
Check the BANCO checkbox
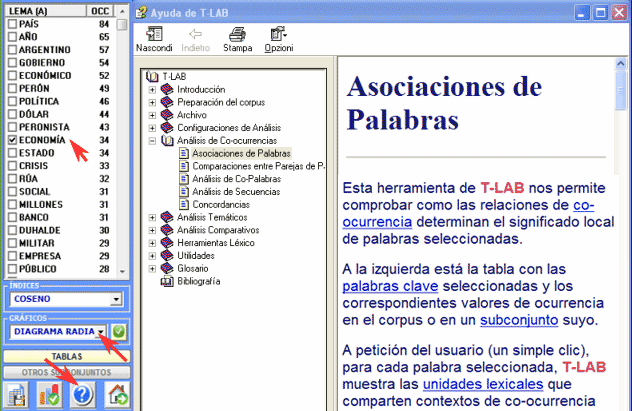pyautogui.click(x=12, y=217)
